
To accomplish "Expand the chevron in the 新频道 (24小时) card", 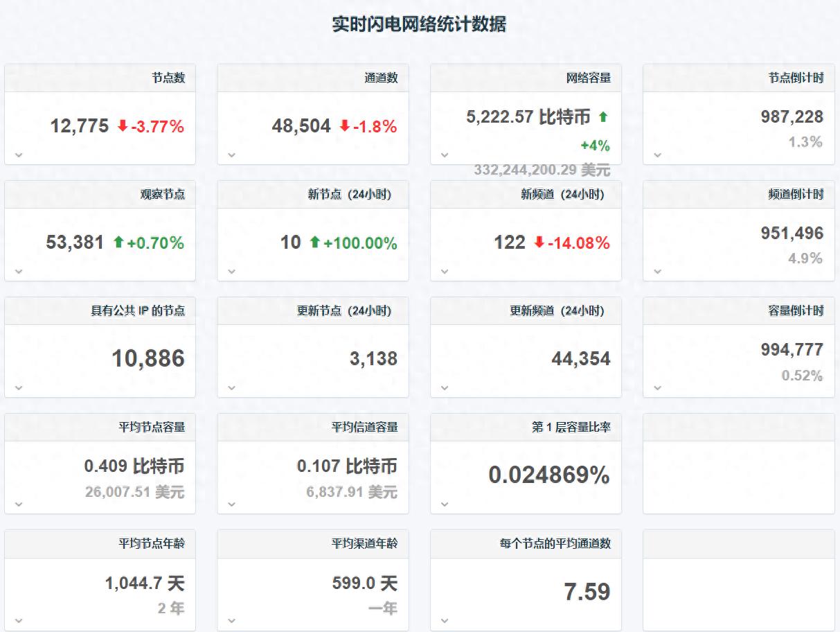I will pyautogui.click(x=445, y=271).
